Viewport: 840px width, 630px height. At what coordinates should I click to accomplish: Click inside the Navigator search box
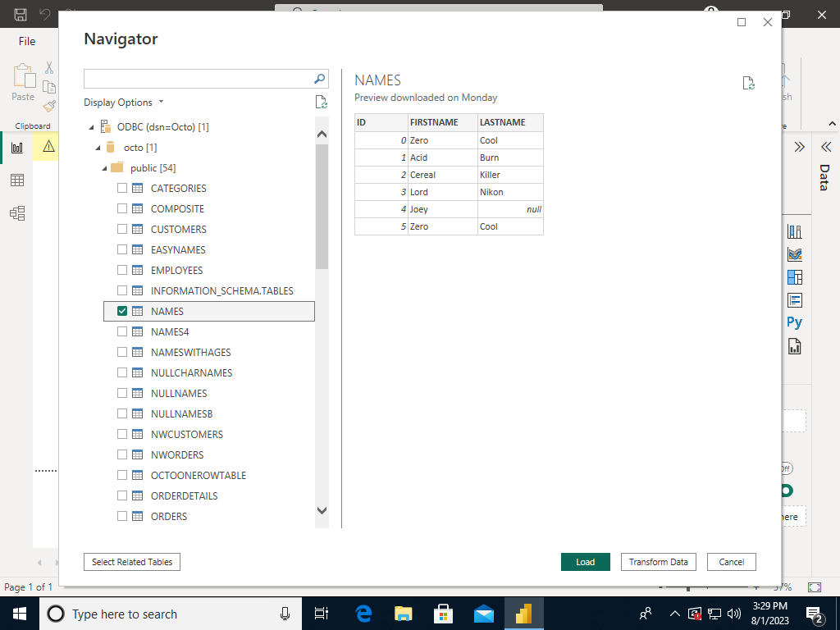197,79
